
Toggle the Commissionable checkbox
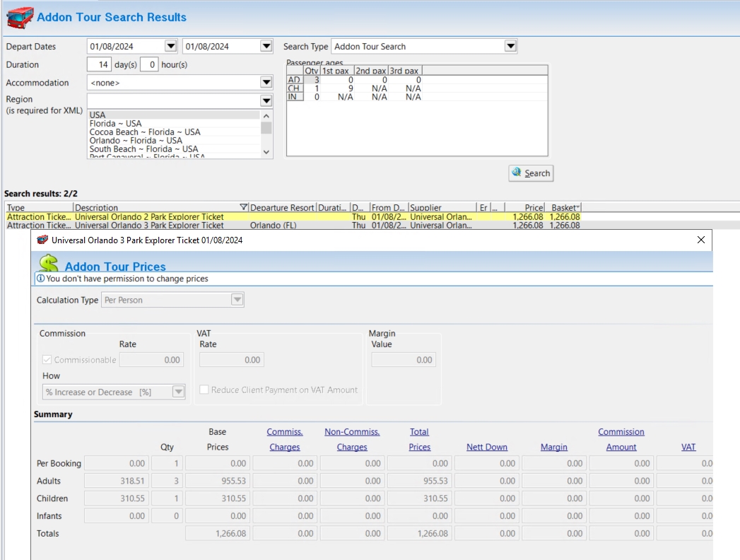(x=47, y=360)
